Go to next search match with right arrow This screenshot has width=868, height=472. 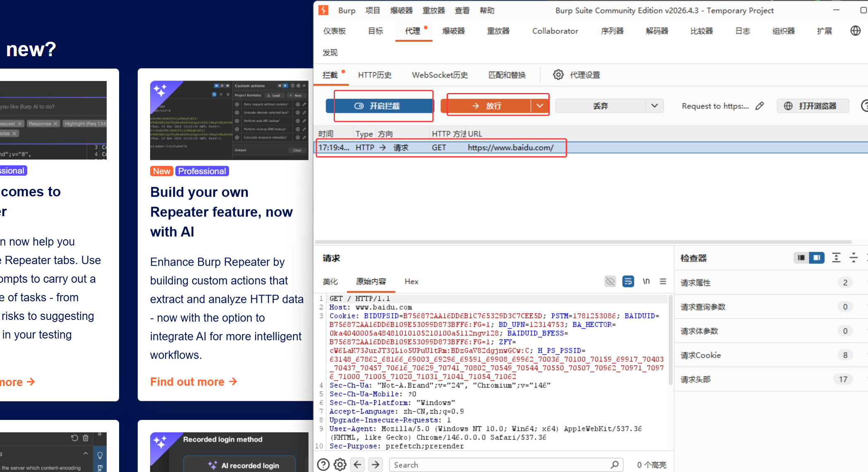coord(375,465)
